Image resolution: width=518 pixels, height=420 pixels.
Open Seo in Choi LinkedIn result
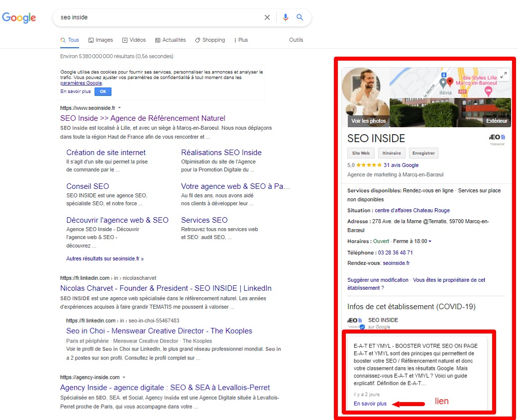point(159,331)
